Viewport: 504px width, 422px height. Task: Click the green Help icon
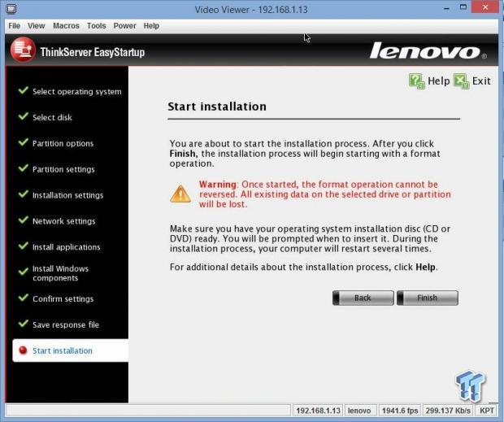click(x=416, y=81)
